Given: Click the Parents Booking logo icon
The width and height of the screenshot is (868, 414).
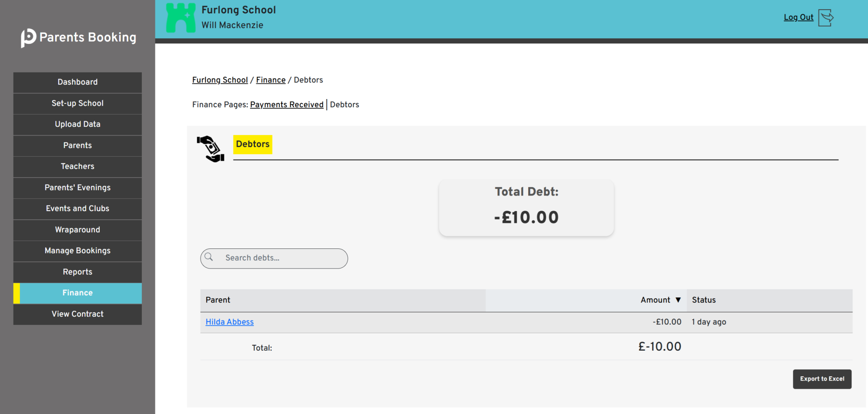Looking at the screenshot, I should (28, 38).
